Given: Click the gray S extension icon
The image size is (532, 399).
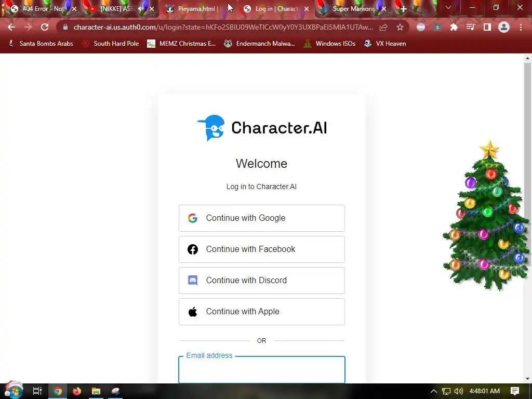Looking at the screenshot, I should pyautogui.click(x=437, y=27).
